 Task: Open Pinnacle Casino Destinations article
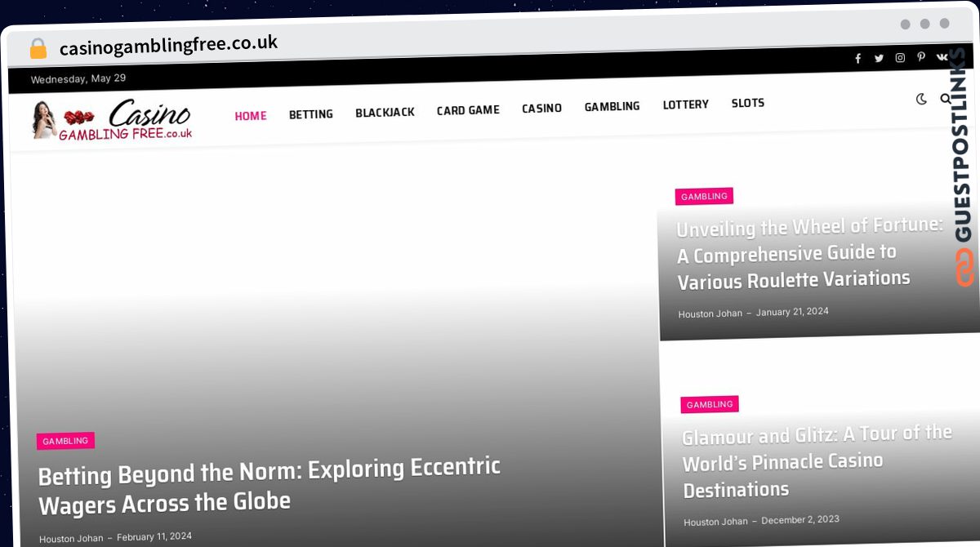coord(817,461)
